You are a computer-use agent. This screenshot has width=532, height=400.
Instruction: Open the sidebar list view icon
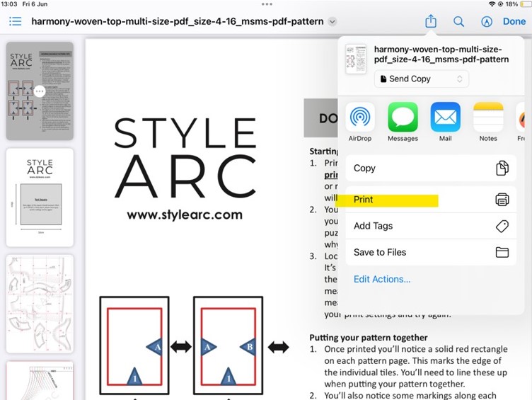coord(16,21)
